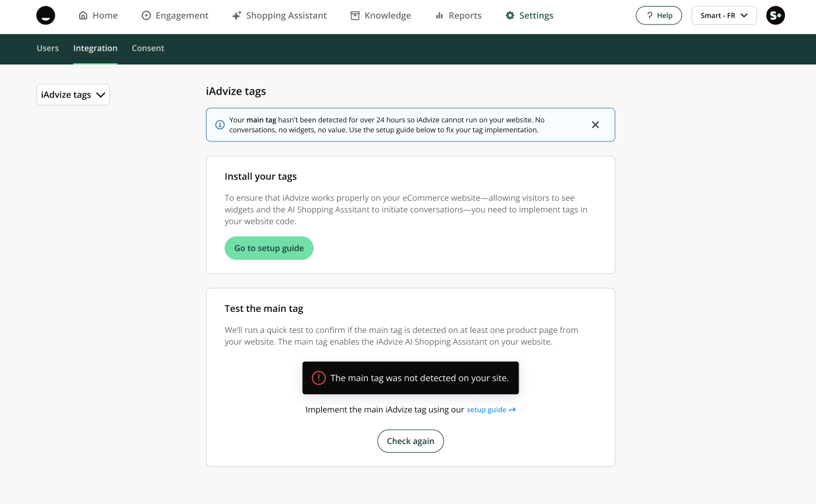Screen dimensions: 816x504
Task: Click the Go to setup guide button
Action: tap(269, 248)
